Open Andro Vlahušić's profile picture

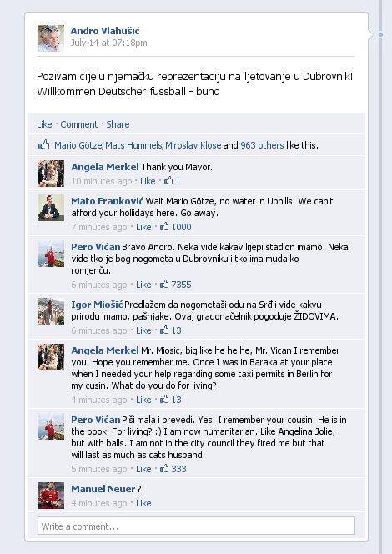click(51, 38)
